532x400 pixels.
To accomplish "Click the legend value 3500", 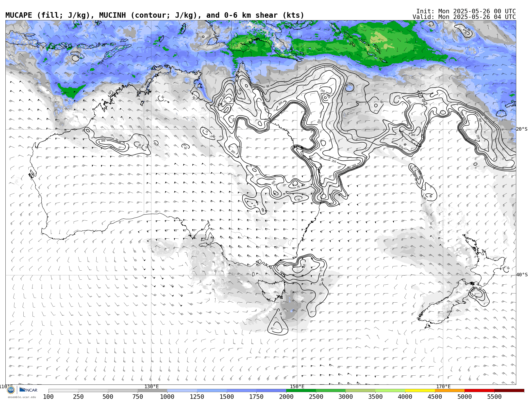I will (375, 397).
